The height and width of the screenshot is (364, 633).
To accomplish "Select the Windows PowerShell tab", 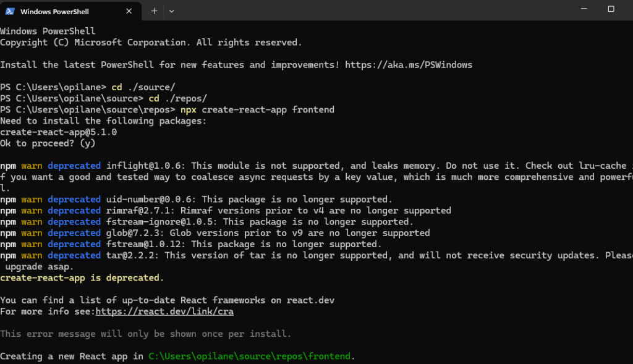I will 62,11.
